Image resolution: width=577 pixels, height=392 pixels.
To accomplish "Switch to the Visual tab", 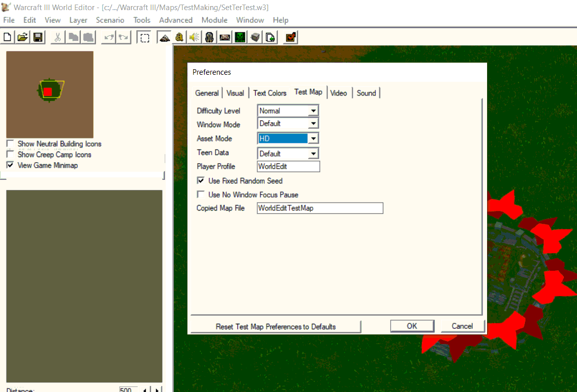I will [235, 93].
